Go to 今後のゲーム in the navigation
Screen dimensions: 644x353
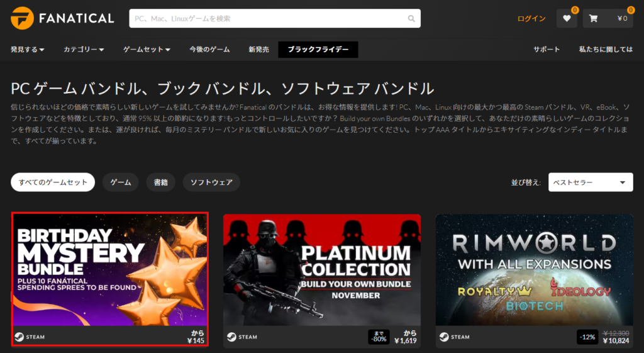(x=209, y=49)
